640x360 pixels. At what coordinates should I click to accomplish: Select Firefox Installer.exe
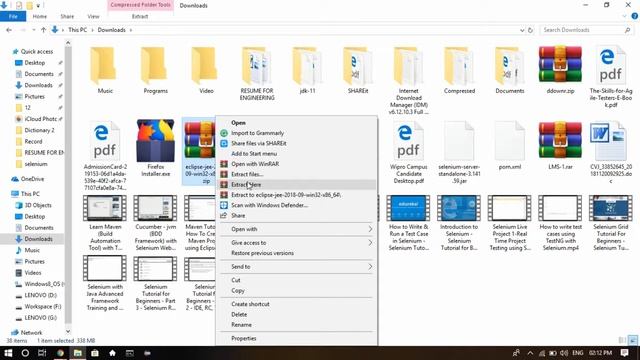(155, 140)
